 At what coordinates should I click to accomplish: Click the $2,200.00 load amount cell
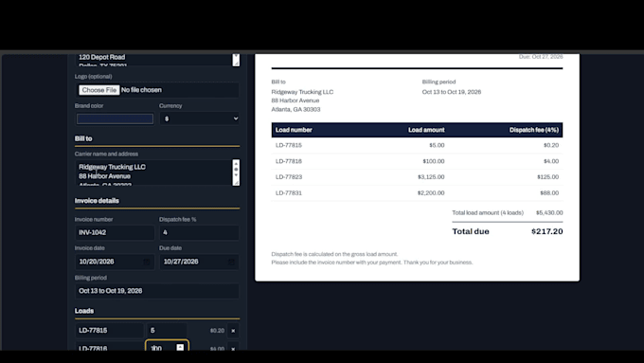[x=431, y=192]
